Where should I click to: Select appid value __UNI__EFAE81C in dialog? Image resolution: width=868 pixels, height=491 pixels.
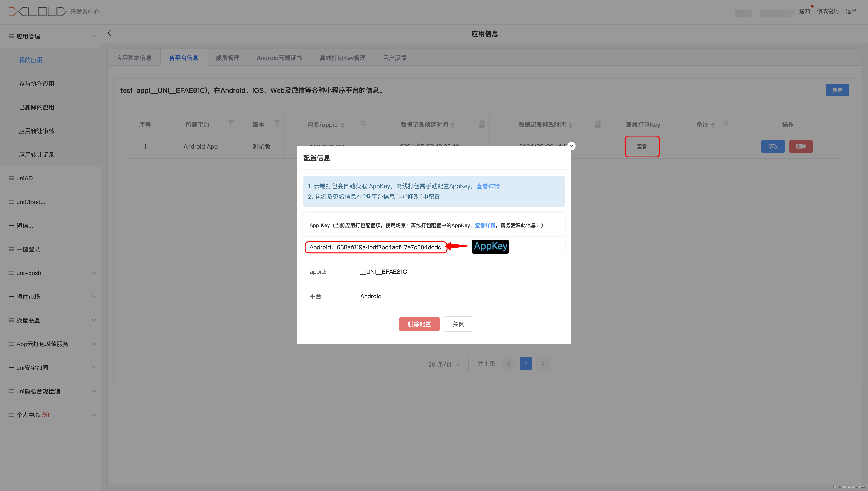click(383, 272)
